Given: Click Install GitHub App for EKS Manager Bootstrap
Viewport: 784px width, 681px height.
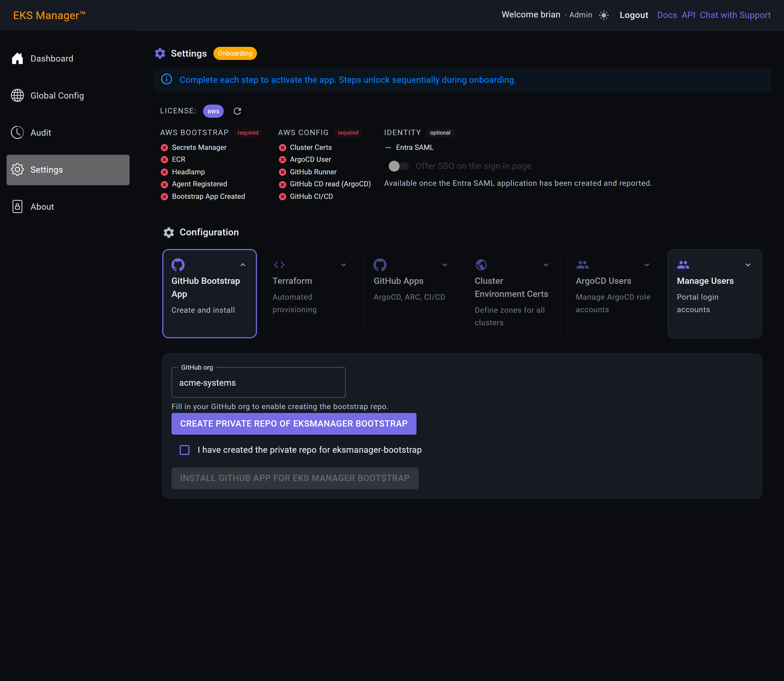Looking at the screenshot, I should click(x=295, y=478).
